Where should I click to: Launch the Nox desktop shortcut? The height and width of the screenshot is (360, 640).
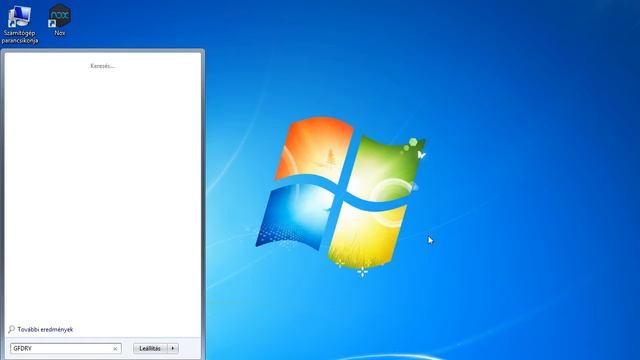pyautogui.click(x=60, y=20)
